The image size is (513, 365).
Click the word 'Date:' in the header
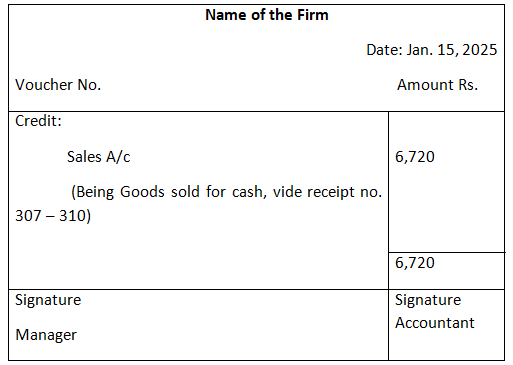384,50
